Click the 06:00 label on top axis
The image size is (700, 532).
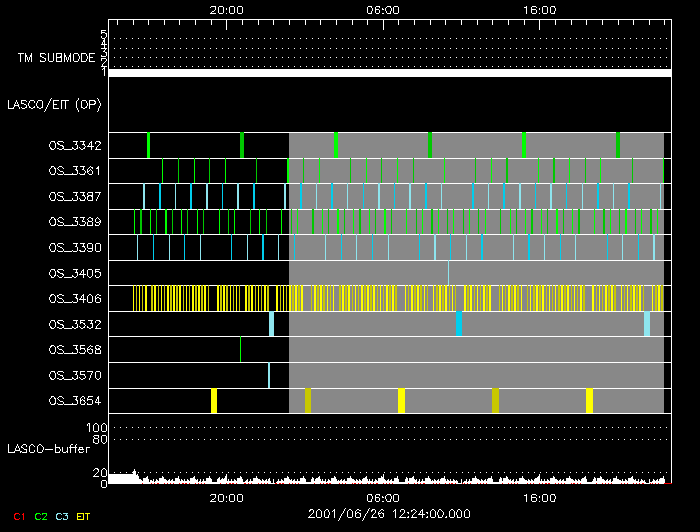(384, 9)
